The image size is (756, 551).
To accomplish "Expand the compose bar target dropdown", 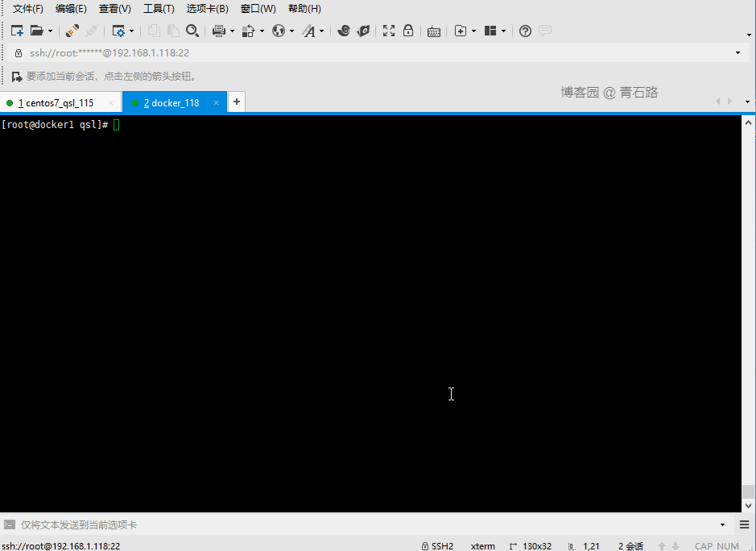I will tap(722, 525).
